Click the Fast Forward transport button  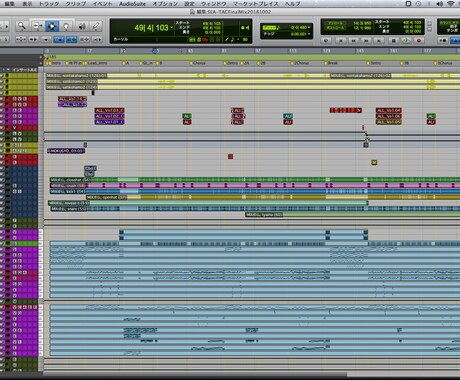click(x=366, y=40)
